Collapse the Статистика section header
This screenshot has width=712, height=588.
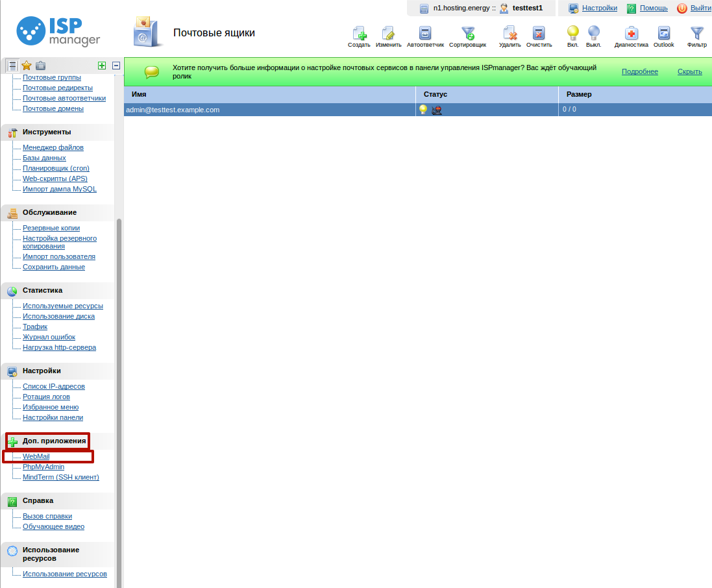[x=58, y=291]
